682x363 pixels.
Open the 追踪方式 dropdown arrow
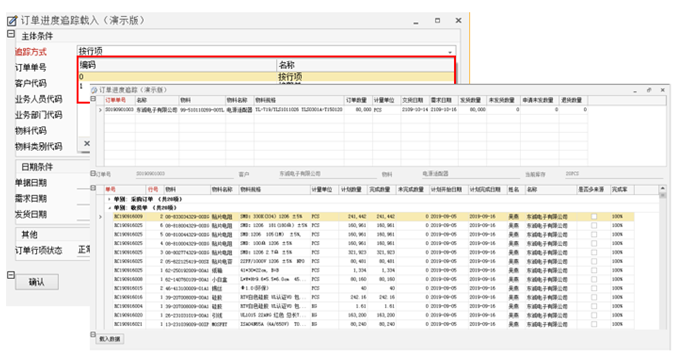coord(450,52)
